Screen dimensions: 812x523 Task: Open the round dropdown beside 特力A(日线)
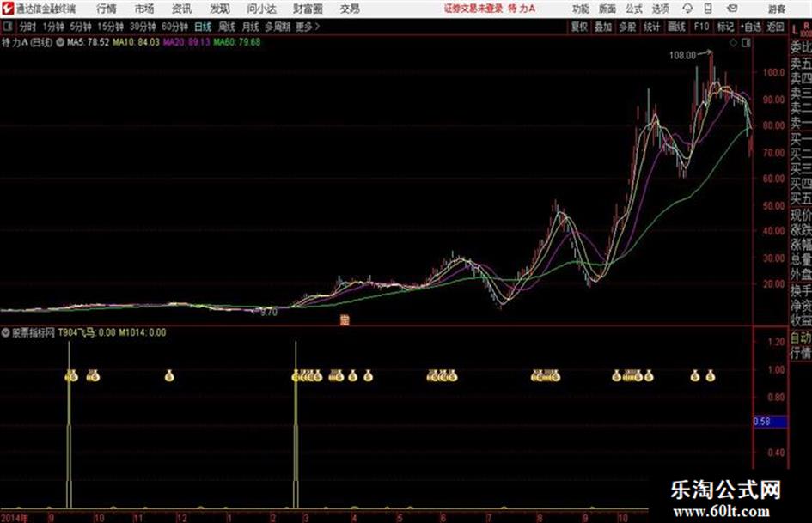(x=60, y=42)
